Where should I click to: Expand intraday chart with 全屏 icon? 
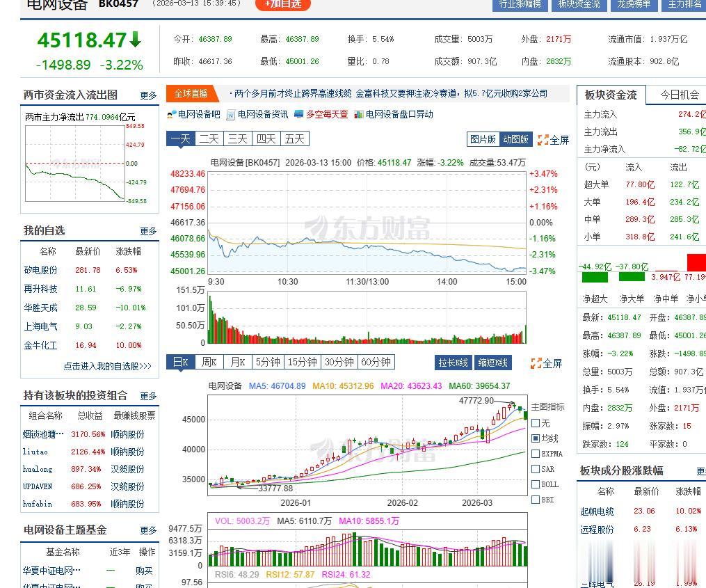pos(554,140)
